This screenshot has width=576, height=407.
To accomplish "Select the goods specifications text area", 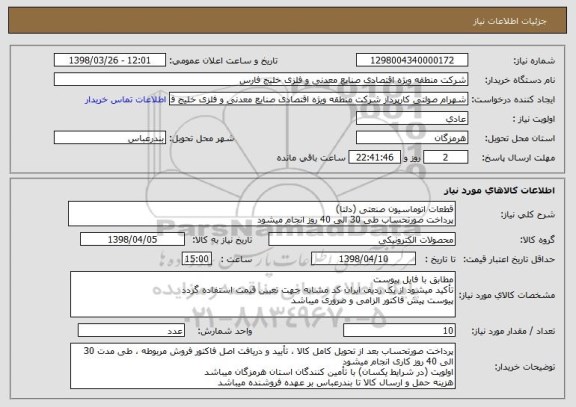I will [263, 295].
